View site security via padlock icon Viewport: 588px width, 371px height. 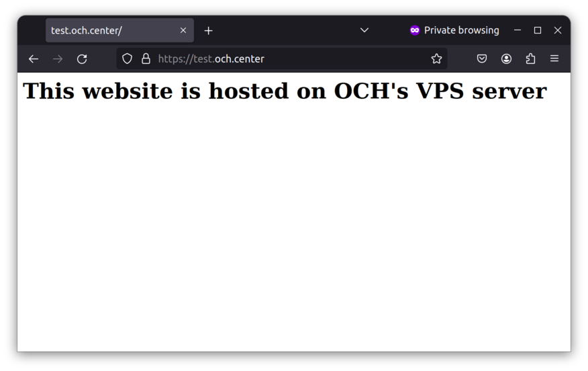[146, 59]
